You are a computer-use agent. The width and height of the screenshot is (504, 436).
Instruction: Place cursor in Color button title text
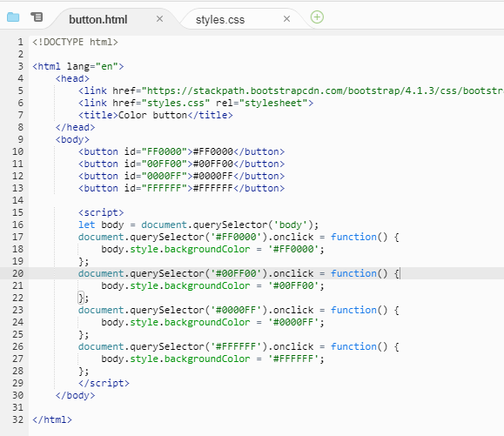click(x=152, y=115)
